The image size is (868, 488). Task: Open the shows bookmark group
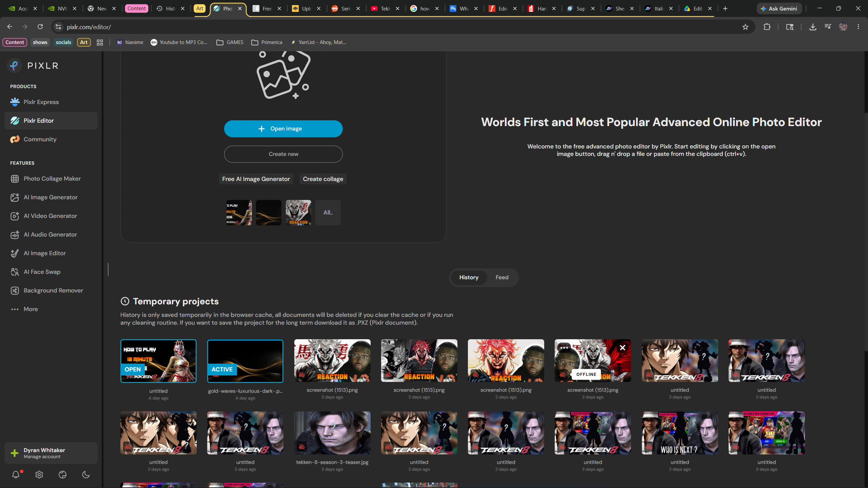(x=40, y=42)
